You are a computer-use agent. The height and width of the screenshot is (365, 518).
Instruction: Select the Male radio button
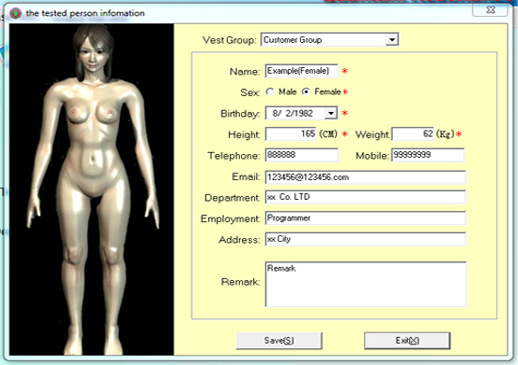click(x=270, y=92)
